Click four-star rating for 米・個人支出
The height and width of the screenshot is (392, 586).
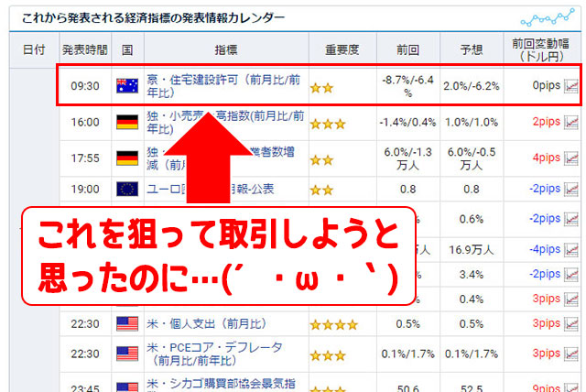pyautogui.click(x=334, y=325)
